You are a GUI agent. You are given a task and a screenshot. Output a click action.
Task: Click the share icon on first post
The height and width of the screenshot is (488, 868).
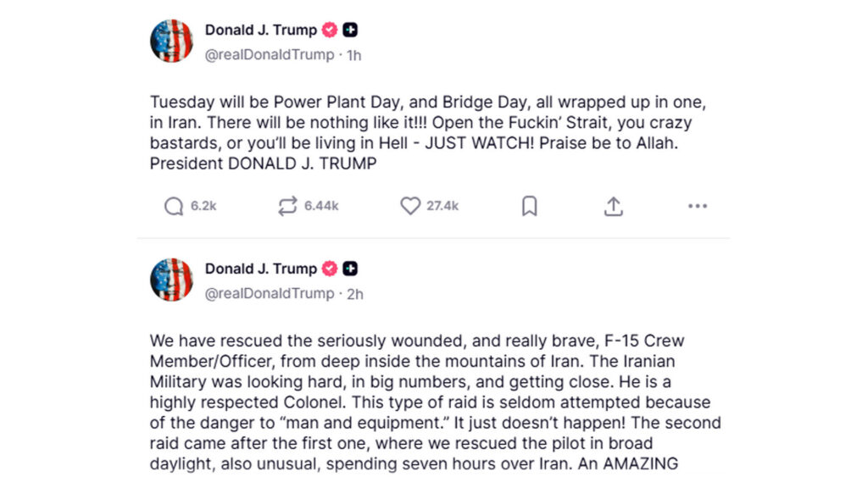point(614,206)
